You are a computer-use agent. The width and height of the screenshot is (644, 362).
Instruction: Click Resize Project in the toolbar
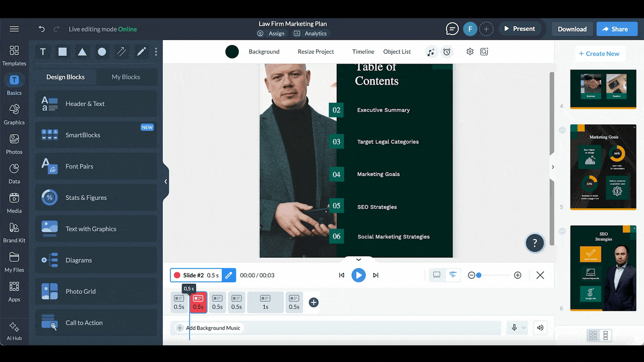[316, 52]
